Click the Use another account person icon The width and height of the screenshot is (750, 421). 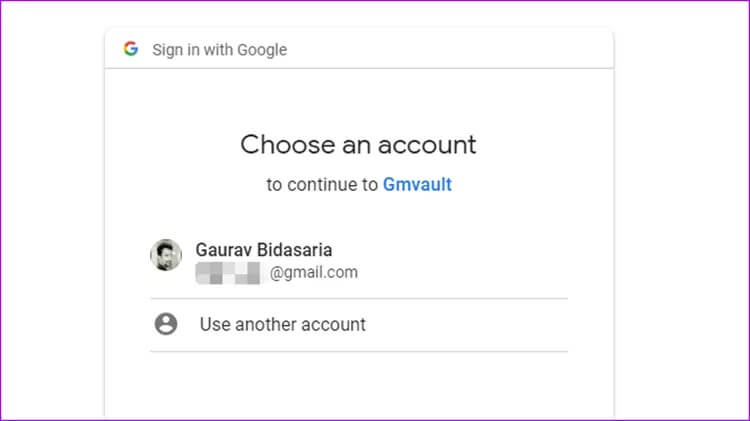(x=166, y=324)
